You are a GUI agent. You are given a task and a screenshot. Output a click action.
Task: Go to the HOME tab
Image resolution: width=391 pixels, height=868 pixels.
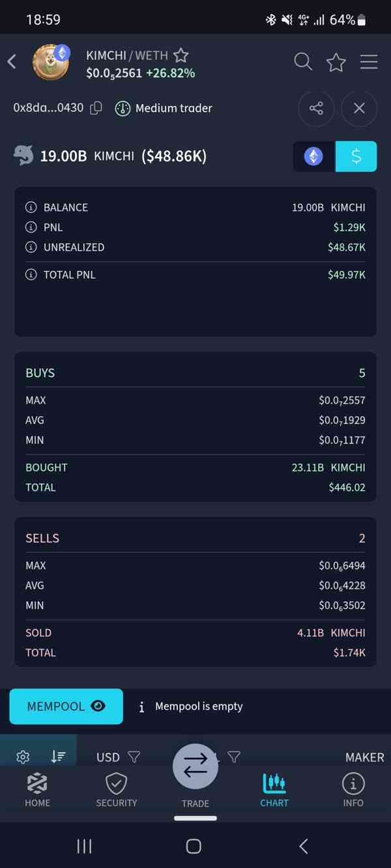[37, 790]
